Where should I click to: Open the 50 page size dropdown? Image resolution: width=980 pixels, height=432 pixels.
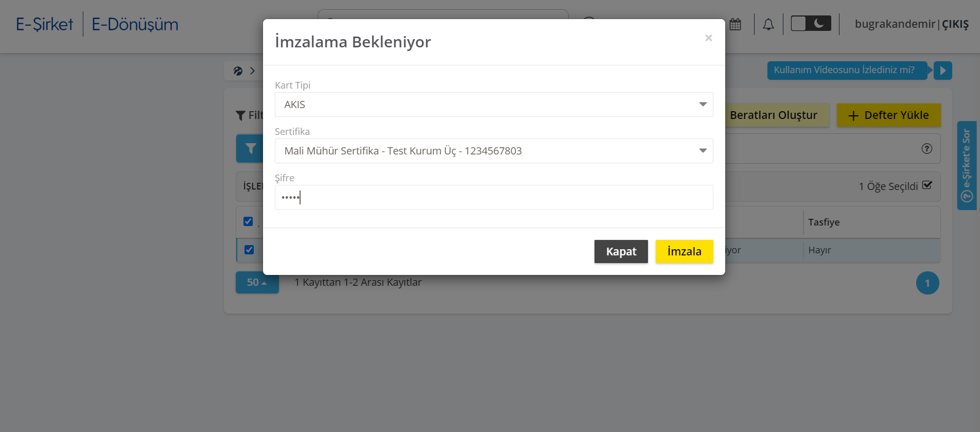(257, 283)
